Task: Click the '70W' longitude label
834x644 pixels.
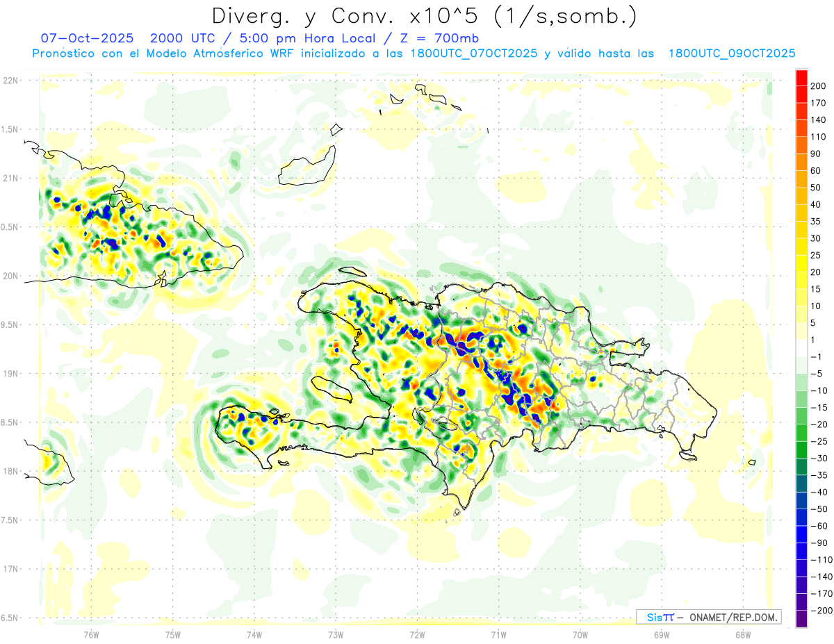Action: [580, 635]
